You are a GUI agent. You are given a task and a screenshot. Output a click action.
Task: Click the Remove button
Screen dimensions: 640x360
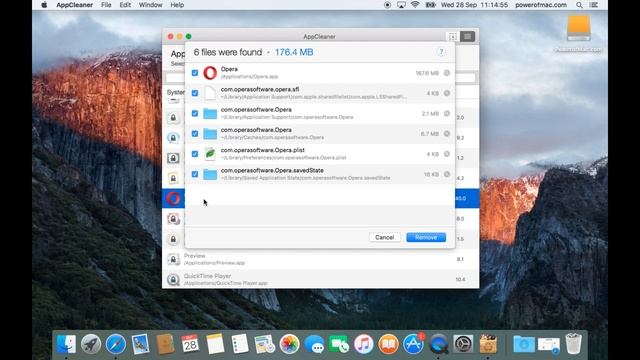[426, 237]
